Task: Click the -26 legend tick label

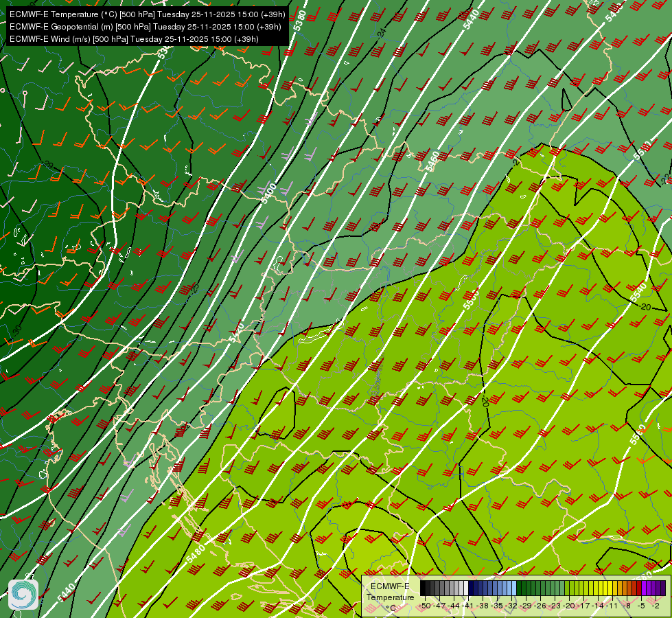Action: click(x=540, y=606)
